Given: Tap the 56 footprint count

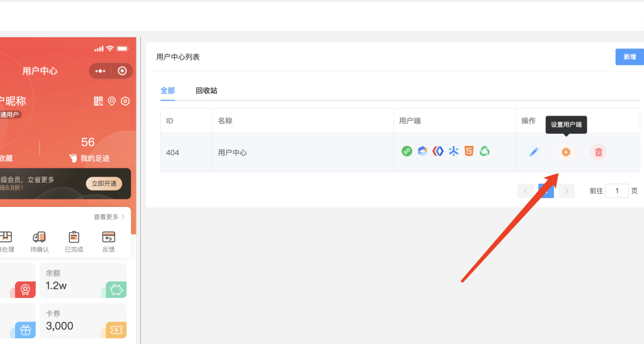Looking at the screenshot, I should pos(88,143).
